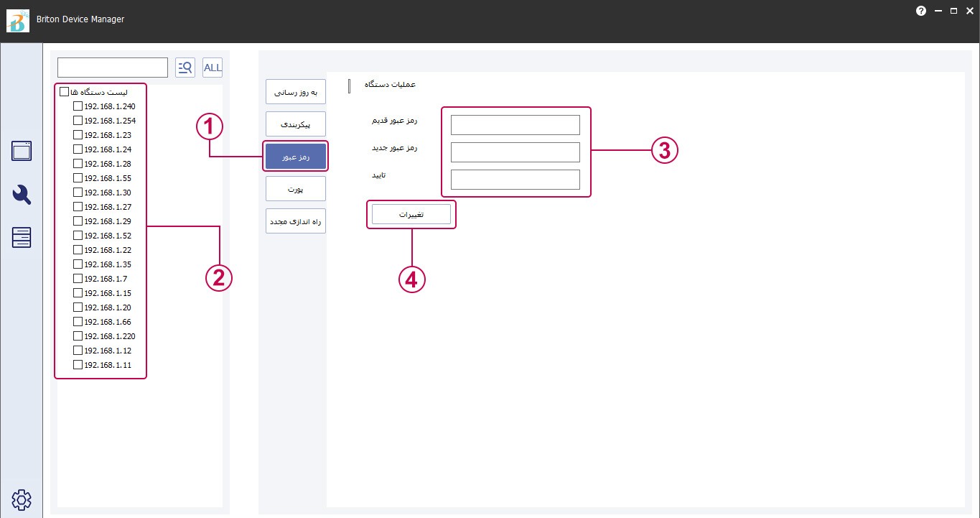Select the پورت tab
This screenshot has width=980, height=518.
(x=296, y=189)
